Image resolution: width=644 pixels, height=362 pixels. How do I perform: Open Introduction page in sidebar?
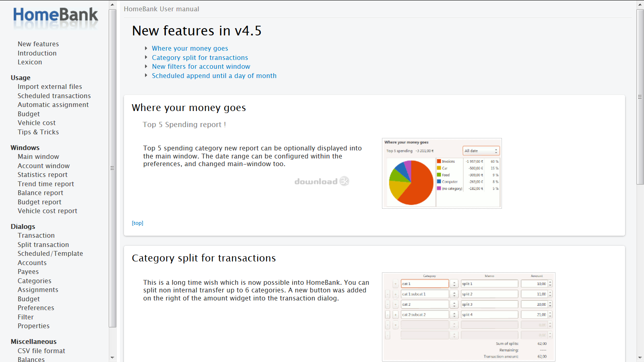[37, 53]
